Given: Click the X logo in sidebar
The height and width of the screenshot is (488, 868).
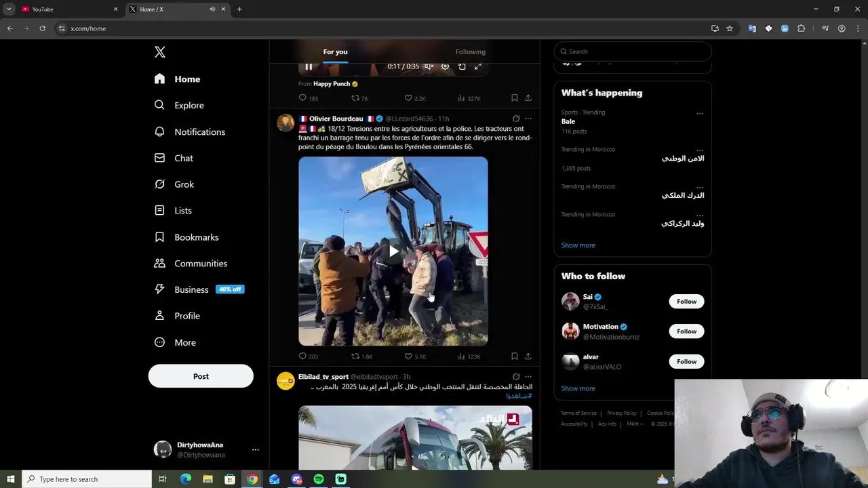Looking at the screenshot, I should [159, 52].
